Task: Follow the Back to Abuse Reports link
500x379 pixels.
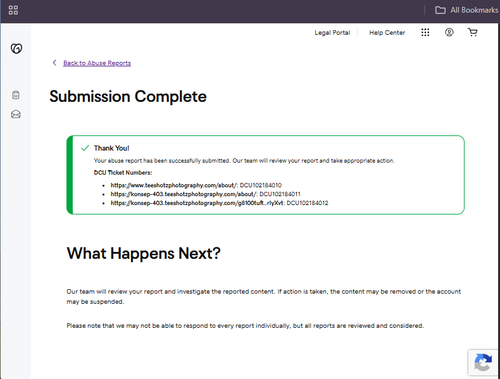Action: 97,63
